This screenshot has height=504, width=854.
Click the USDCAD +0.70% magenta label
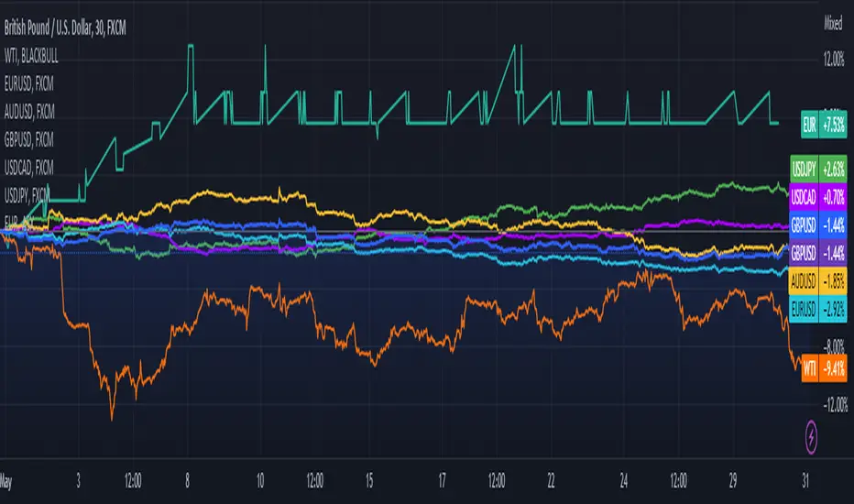818,197
